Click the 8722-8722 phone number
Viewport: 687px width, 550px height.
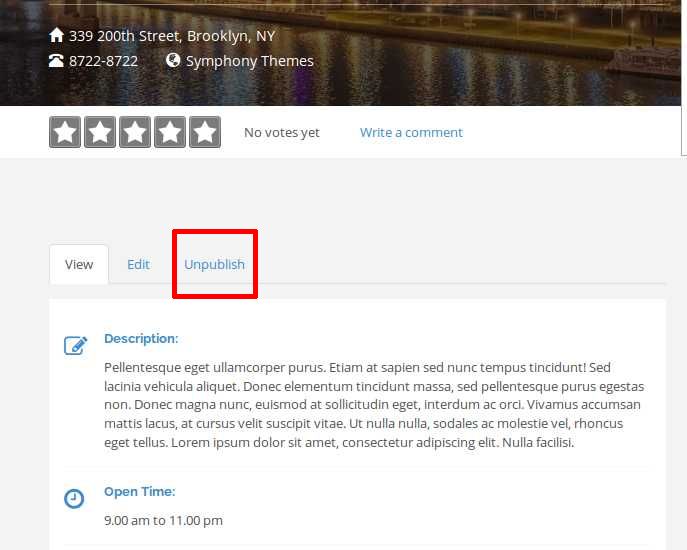point(103,61)
